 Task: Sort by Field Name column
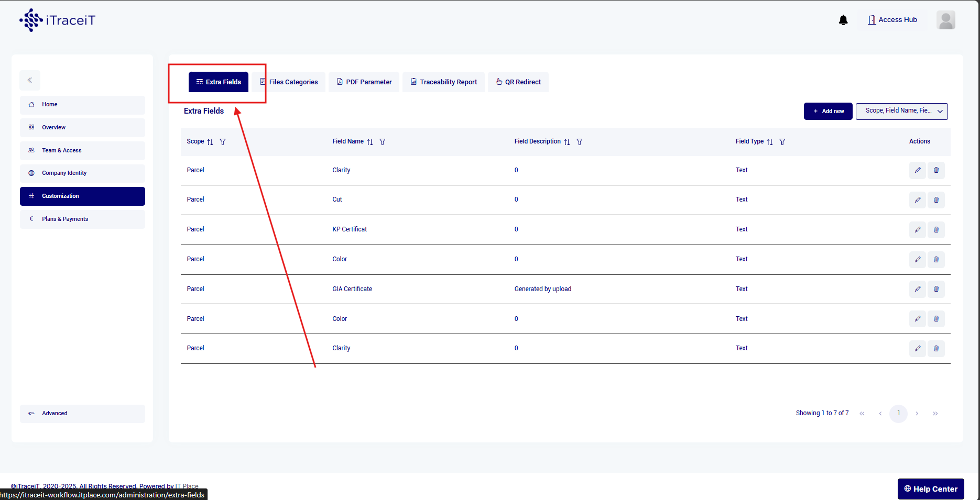point(370,142)
